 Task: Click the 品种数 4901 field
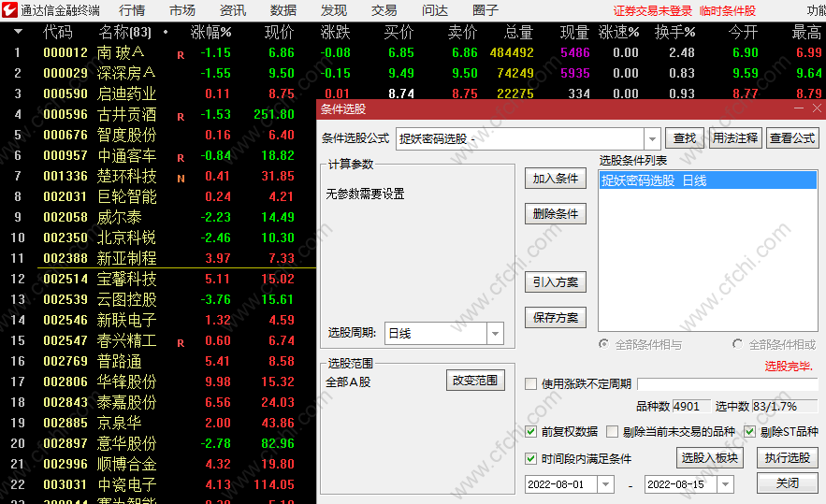tap(691, 406)
